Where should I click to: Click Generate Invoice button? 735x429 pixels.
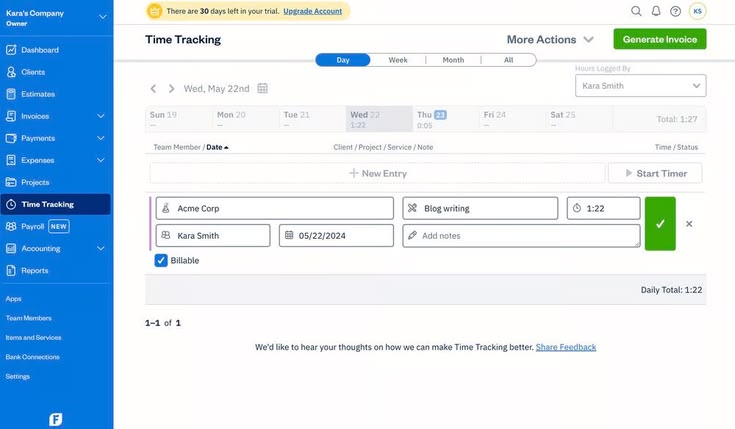[660, 39]
